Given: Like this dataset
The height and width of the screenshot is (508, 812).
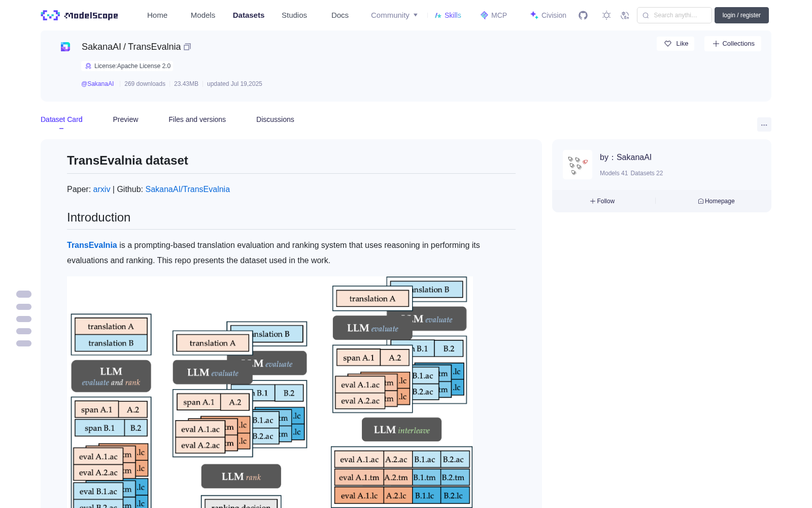Looking at the screenshot, I should coord(676,44).
